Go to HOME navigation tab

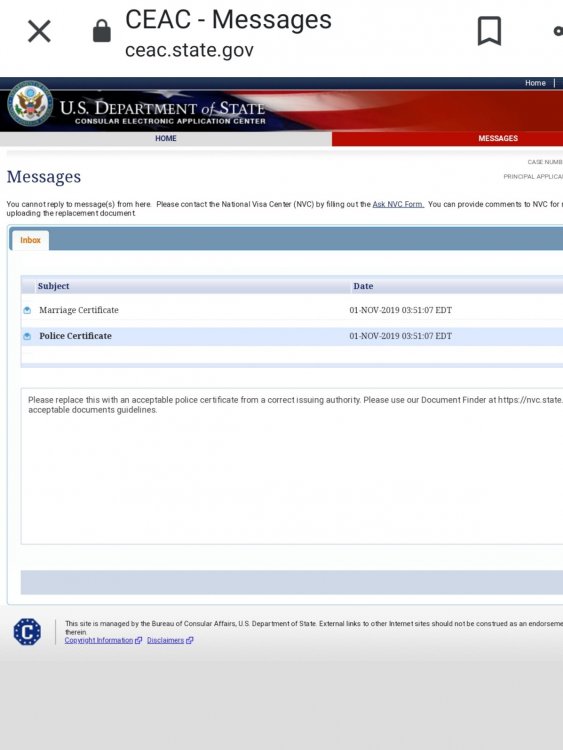point(166,139)
